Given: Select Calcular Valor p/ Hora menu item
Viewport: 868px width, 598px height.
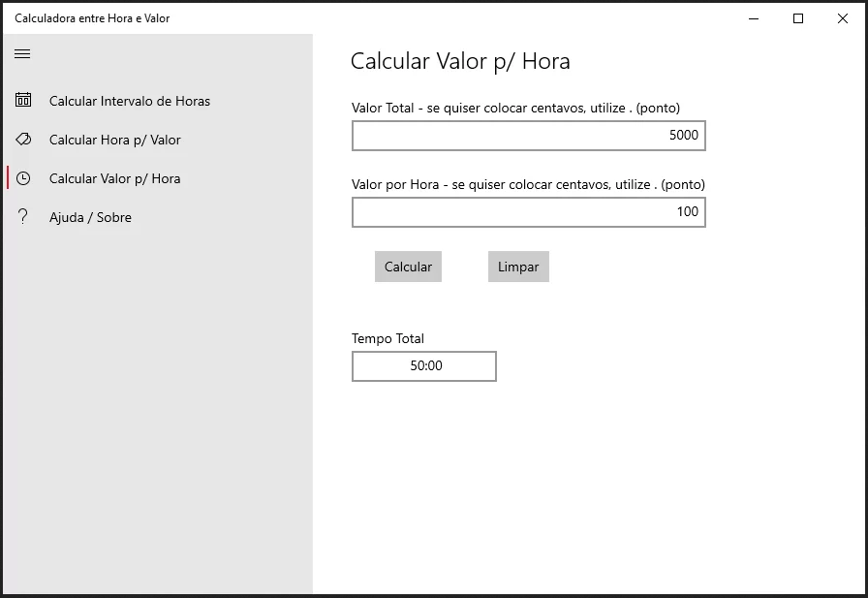Looking at the screenshot, I should (x=114, y=178).
